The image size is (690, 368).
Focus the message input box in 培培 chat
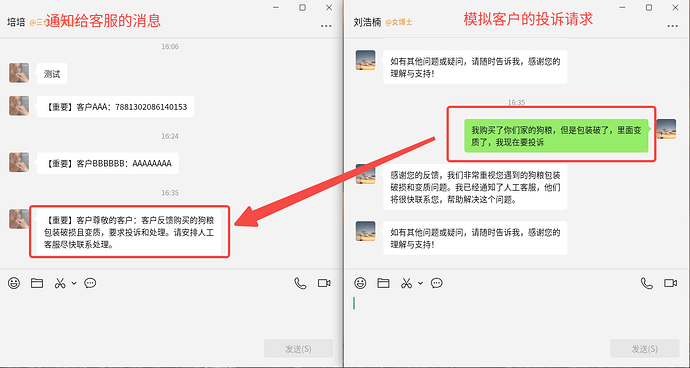171,315
